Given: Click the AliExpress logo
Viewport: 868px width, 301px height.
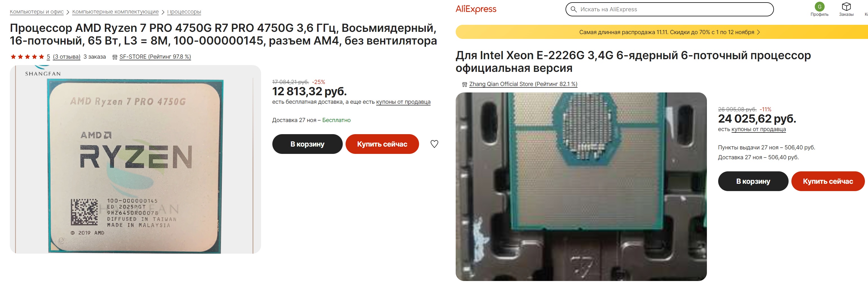Looking at the screenshot, I should [x=476, y=9].
